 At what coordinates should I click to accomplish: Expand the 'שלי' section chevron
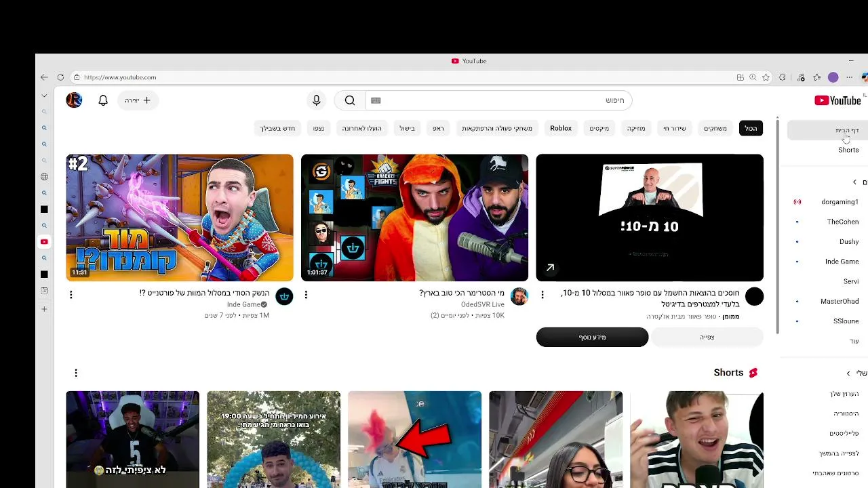click(x=848, y=373)
